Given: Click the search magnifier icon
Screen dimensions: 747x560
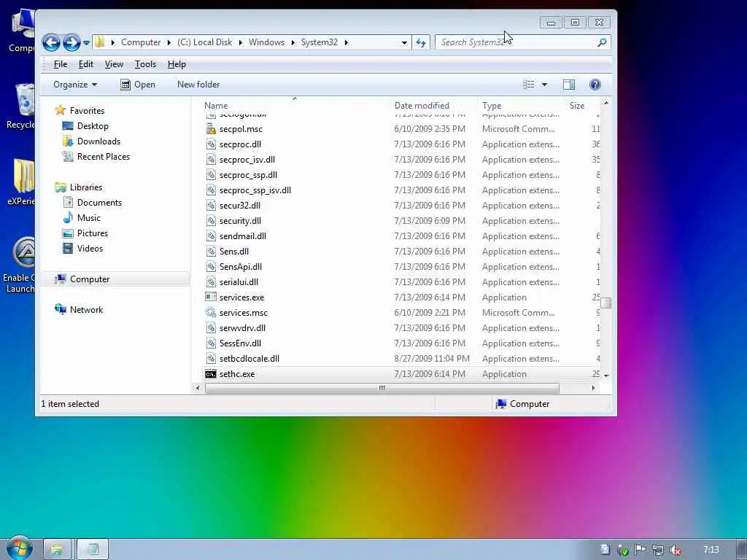Looking at the screenshot, I should coord(602,42).
